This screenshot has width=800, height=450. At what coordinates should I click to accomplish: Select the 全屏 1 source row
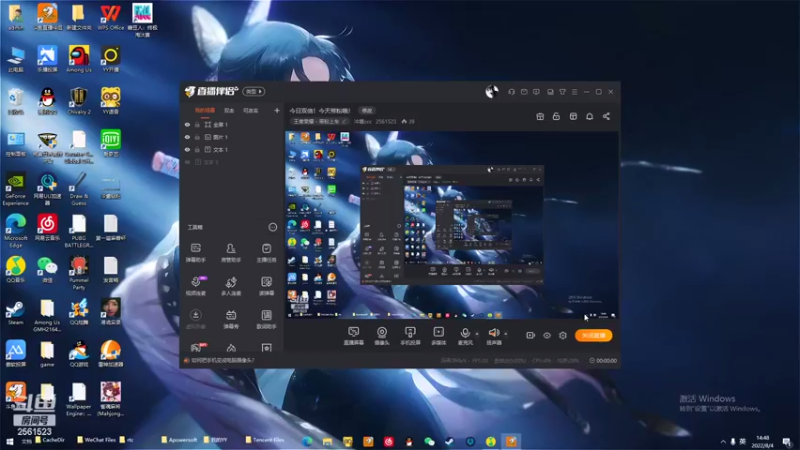[232, 124]
